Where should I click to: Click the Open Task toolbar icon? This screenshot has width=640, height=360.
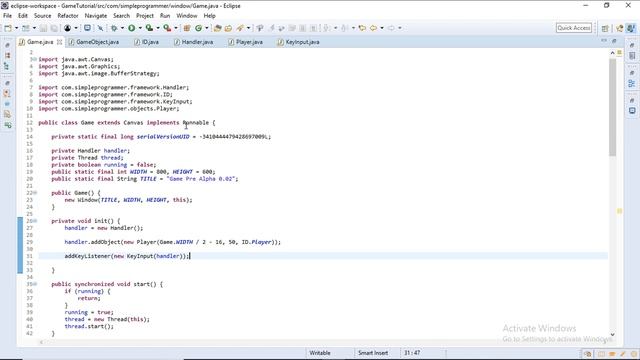[x=229, y=28]
